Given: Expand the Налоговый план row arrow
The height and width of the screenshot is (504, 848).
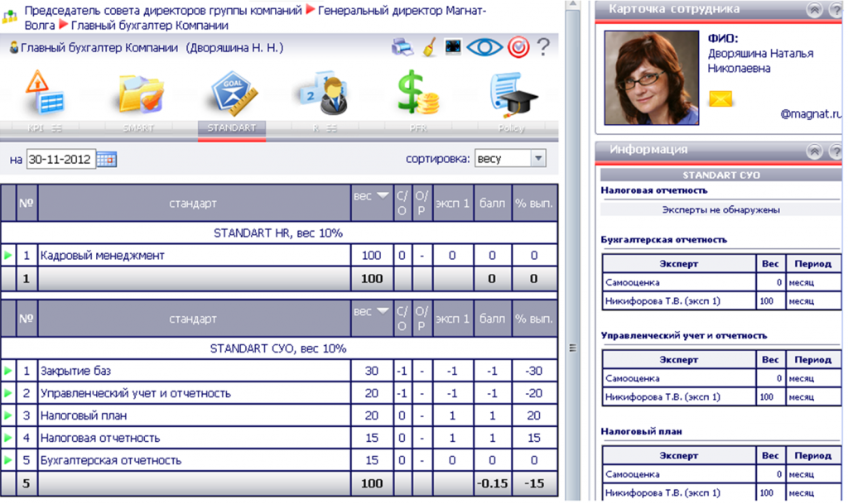Looking at the screenshot, I should pos(7,415).
